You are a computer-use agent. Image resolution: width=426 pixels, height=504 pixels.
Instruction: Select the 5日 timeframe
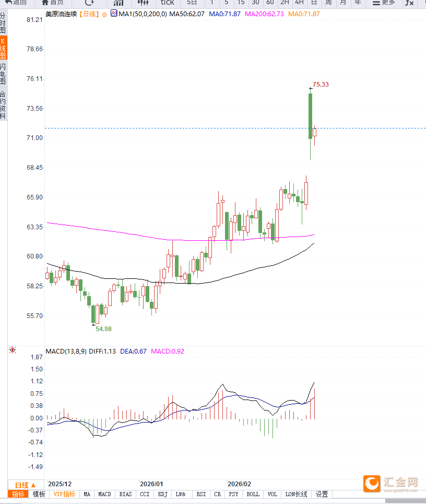click(x=192, y=3)
